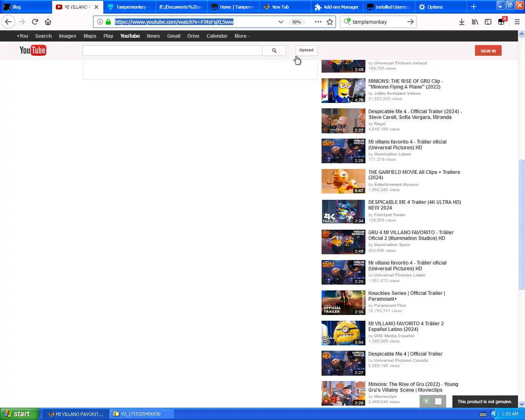Open the browser home page icon

click(48, 22)
